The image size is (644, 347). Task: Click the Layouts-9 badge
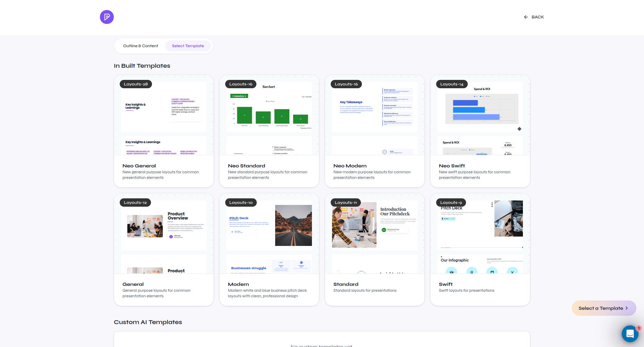point(451,203)
